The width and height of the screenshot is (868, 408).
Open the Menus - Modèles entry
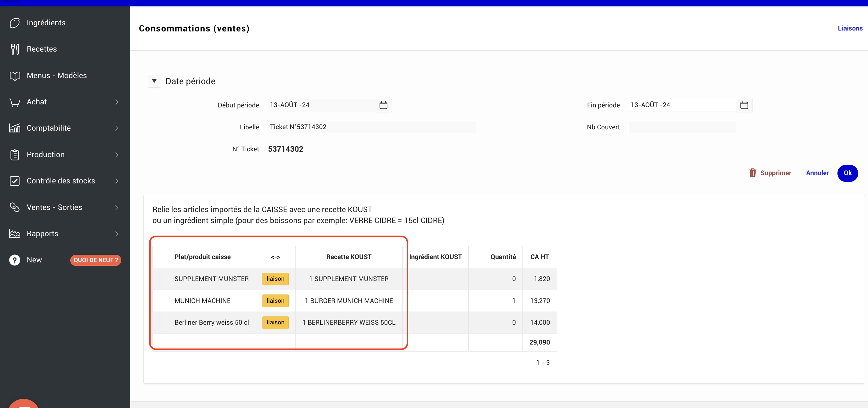click(x=65, y=76)
